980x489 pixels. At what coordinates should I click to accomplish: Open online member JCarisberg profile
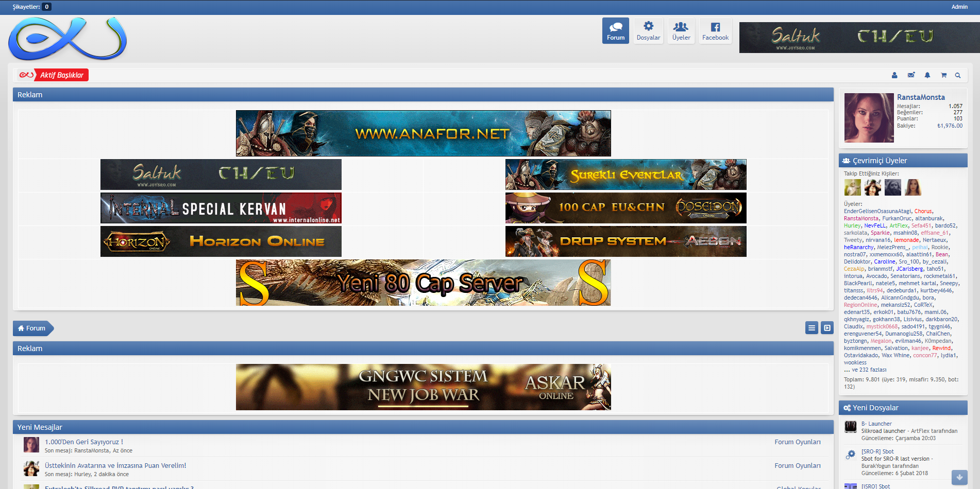pyautogui.click(x=909, y=269)
